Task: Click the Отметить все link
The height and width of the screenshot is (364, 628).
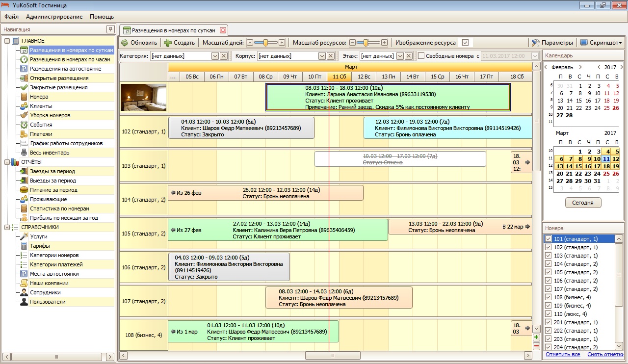Action: [x=562, y=354]
